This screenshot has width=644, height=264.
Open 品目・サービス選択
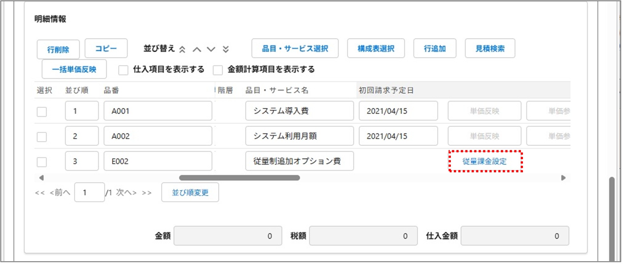point(295,48)
